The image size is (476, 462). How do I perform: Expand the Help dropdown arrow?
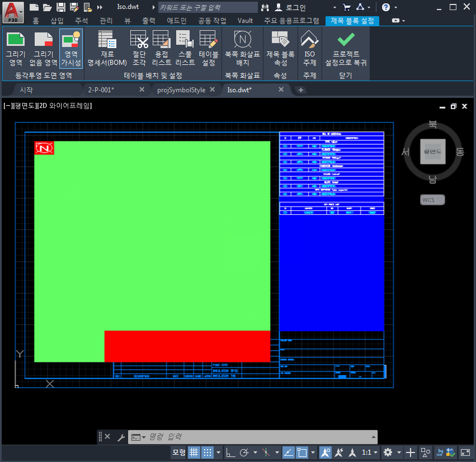[395, 8]
